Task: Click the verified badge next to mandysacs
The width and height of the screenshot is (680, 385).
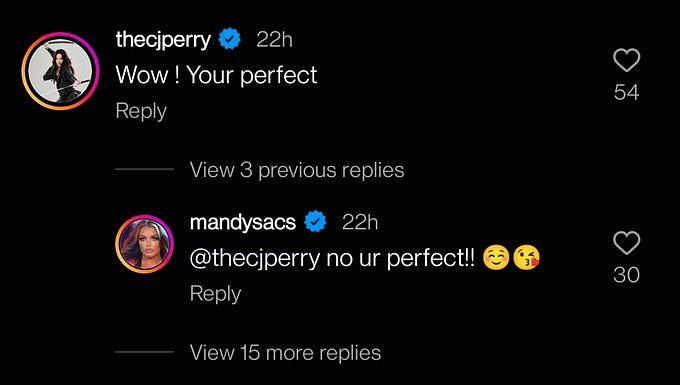Action: (315, 222)
